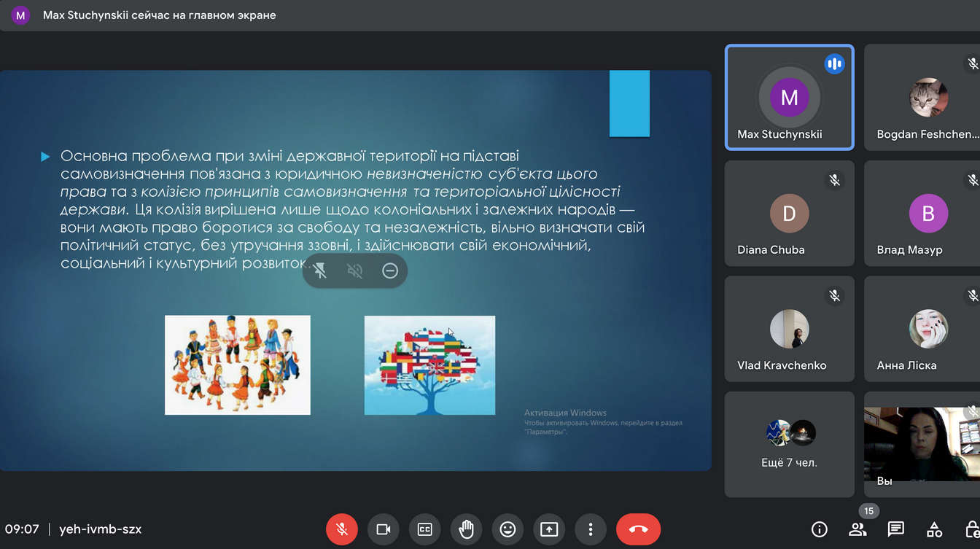The width and height of the screenshot is (980, 549).
Task: Open the chat panel
Action: pyautogui.click(x=895, y=529)
